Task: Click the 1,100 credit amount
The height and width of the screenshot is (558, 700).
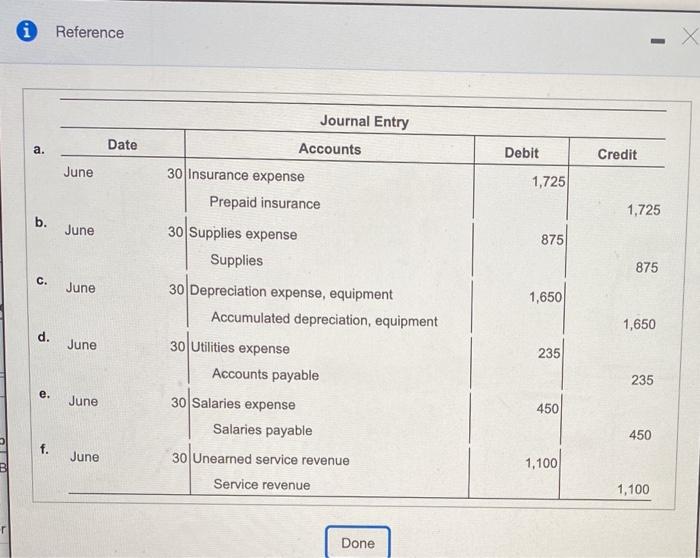Action: 633,489
